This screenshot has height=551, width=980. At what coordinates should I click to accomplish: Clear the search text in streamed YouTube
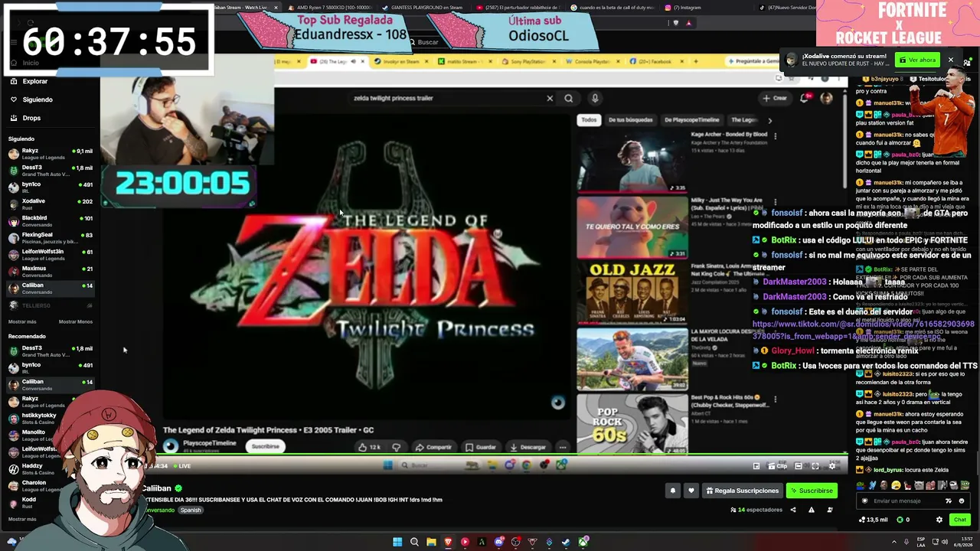(550, 98)
